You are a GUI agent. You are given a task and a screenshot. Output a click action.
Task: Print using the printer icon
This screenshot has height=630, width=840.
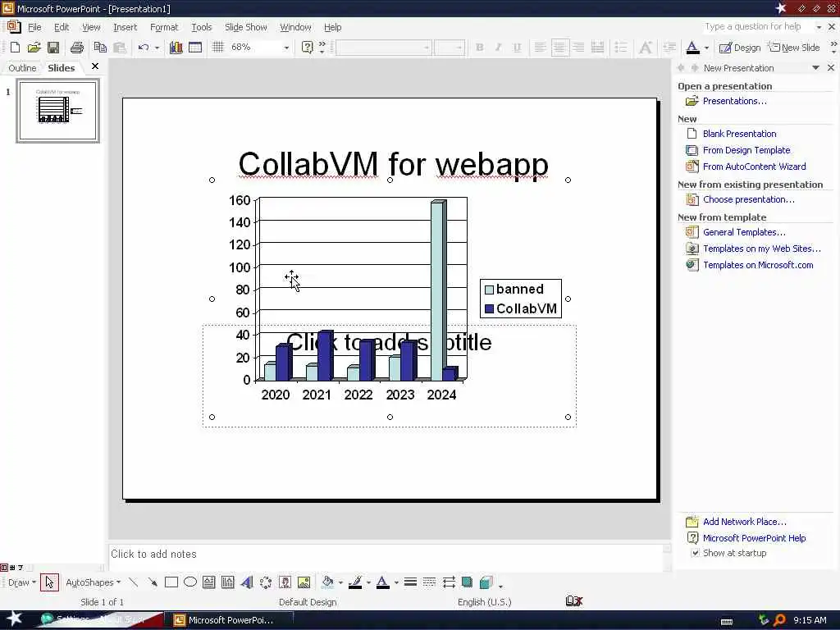[x=77, y=48]
